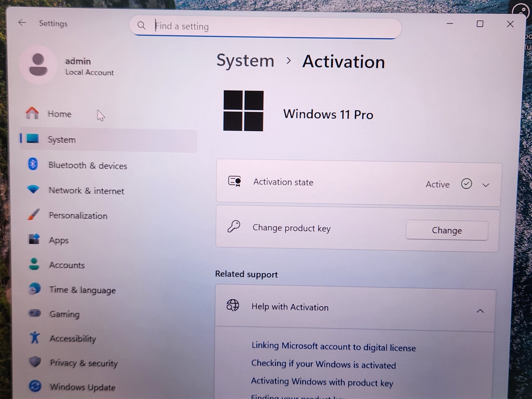Click the Active status checkmark icon
This screenshot has width=532, height=399.
tap(466, 184)
